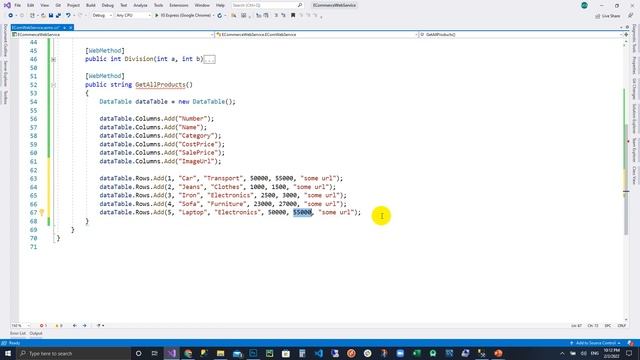Open the class navigation dropdown
The height and width of the screenshot is (360, 640).
click(x=317, y=35)
